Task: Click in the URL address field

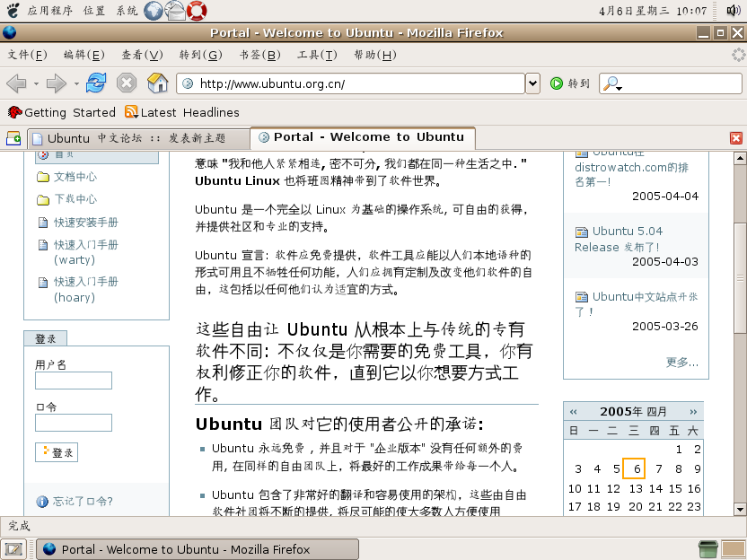Action: click(x=351, y=83)
